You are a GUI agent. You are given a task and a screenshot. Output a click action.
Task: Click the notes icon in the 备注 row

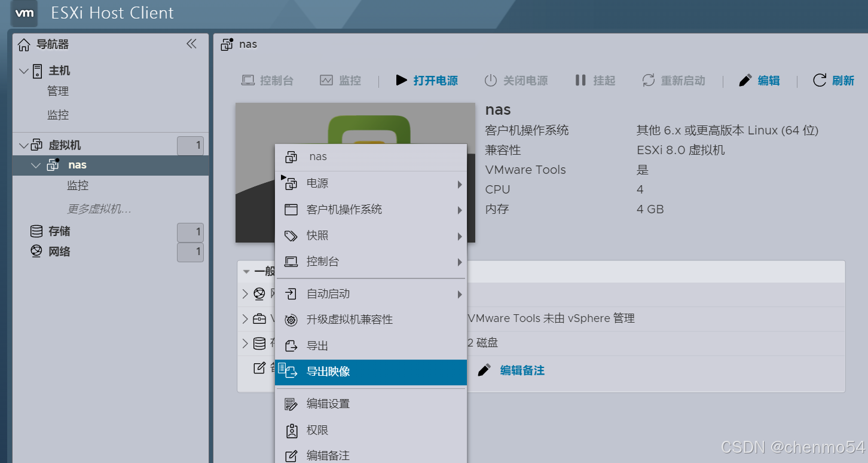(259, 368)
